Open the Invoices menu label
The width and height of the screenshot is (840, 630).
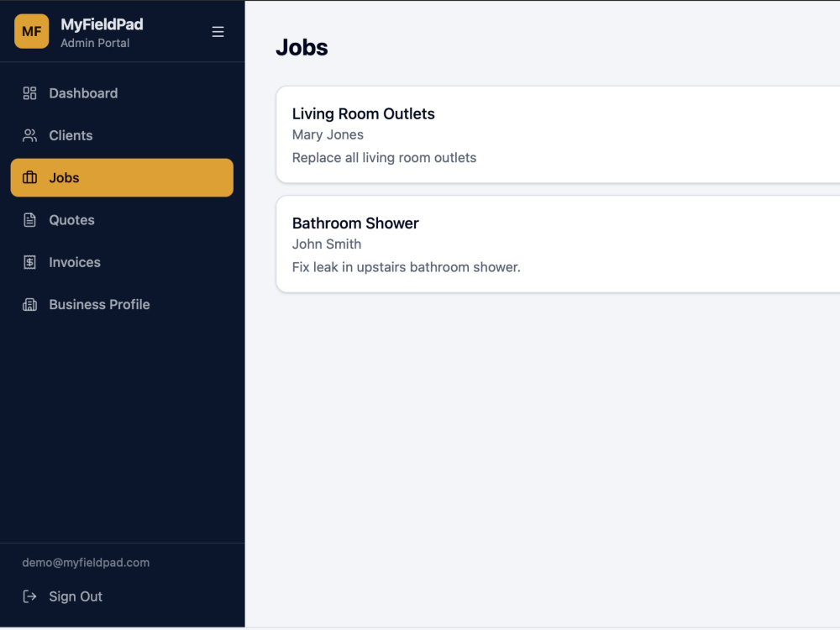tap(75, 262)
